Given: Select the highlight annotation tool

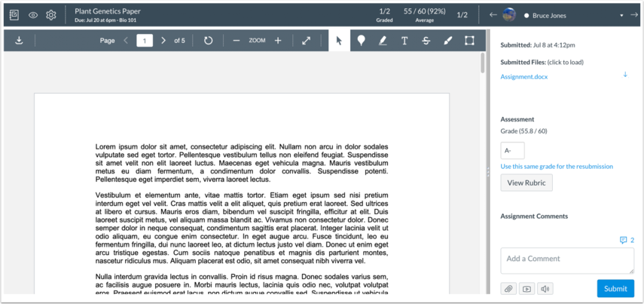Looking at the screenshot, I should point(383,41).
